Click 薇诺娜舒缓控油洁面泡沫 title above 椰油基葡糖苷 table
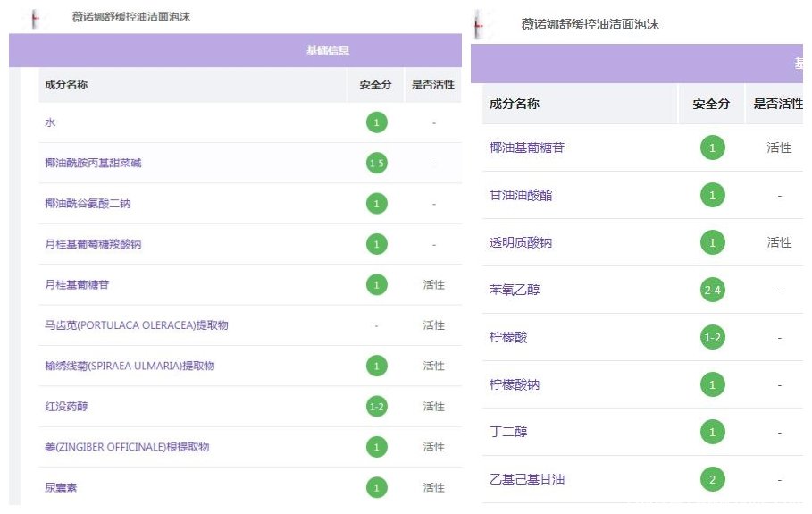 click(590, 24)
